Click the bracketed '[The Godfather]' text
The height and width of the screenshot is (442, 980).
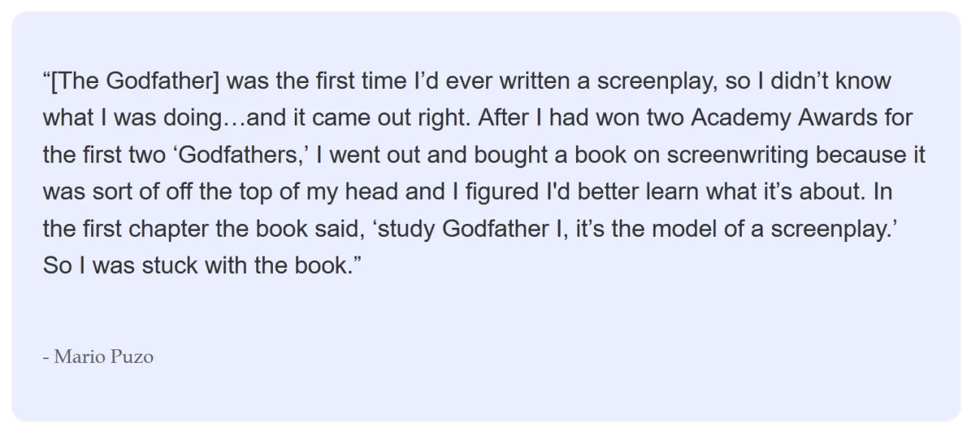pyautogui.click(x=134, y=81)
